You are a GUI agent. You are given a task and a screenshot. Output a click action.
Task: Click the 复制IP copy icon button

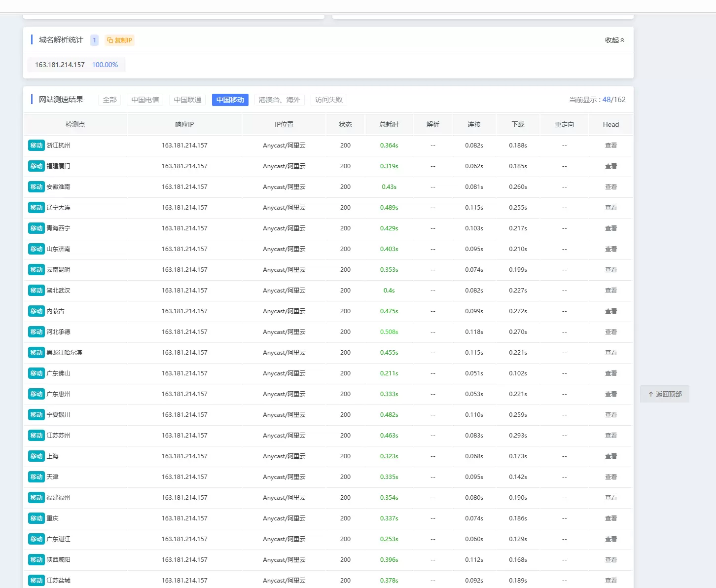(120, 40)
